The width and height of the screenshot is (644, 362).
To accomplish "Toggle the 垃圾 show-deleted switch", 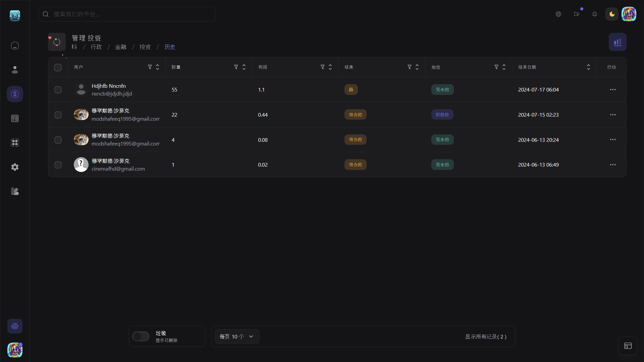I will [141, 336].
